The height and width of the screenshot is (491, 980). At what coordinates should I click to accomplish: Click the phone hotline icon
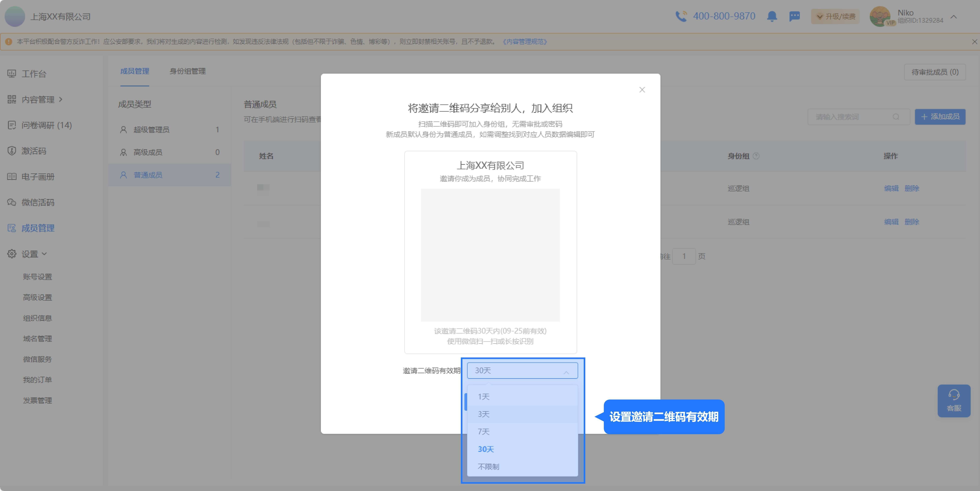(681, 16)
